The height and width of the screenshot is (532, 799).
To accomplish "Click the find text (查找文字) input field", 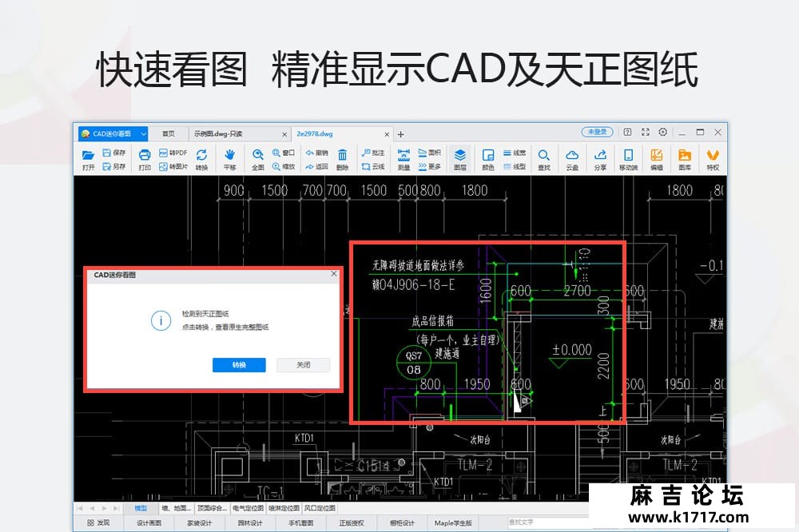I will [x=548, y=522].
